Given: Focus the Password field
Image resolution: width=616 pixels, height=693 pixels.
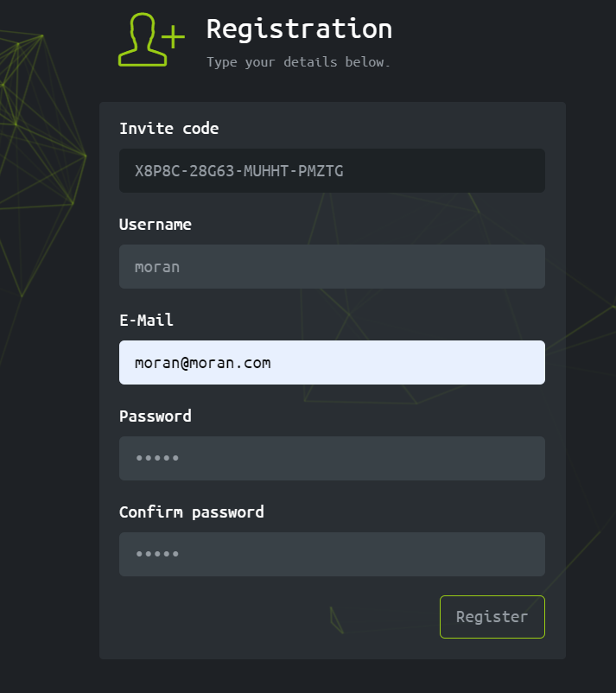Looking at the screenshot, I should point(332,459).
